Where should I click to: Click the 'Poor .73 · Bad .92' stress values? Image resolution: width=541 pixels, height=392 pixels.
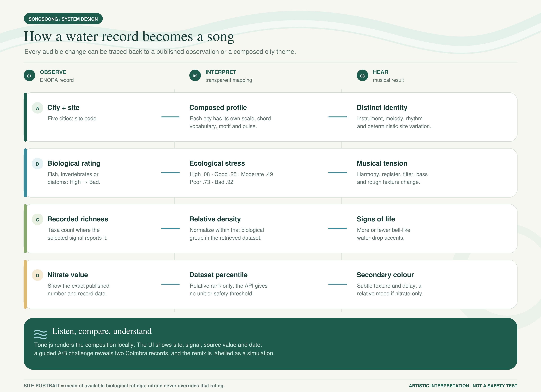pos(211,182)
